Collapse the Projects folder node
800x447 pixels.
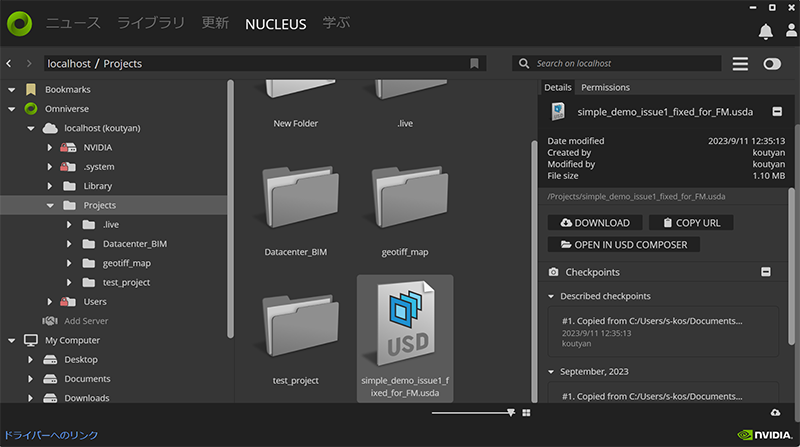pyautogui.click(x=50, y=206)
